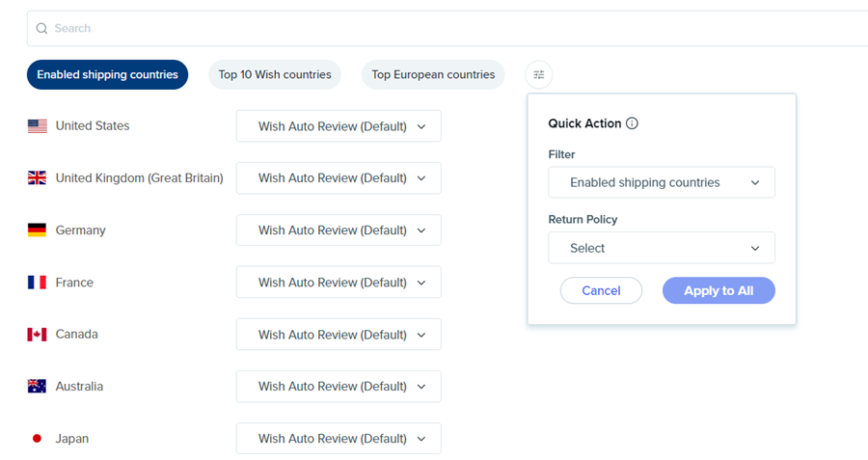The image size is (868, 460).
Task: Select the Top 10 Wish countries chip
Action: 275,74
